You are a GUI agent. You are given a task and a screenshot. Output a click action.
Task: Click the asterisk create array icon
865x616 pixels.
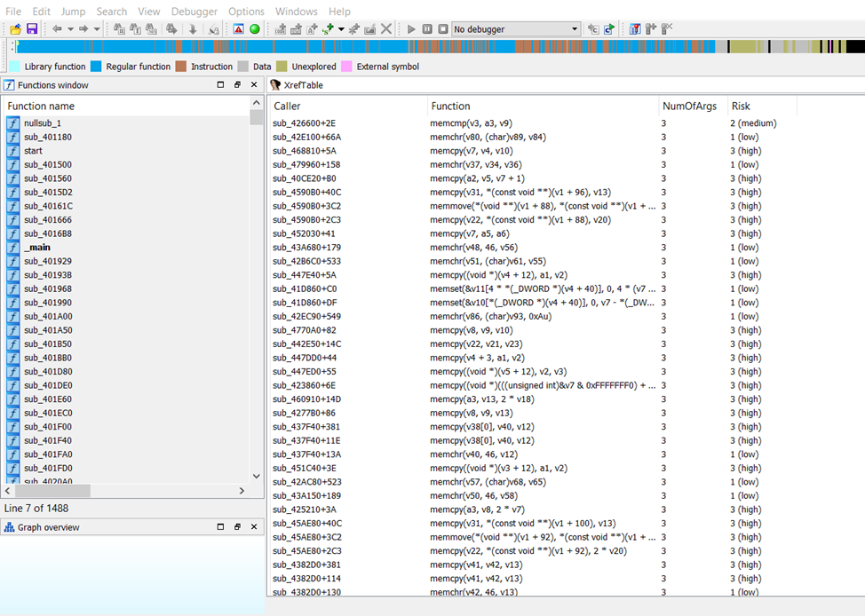(x=354, y=28)
